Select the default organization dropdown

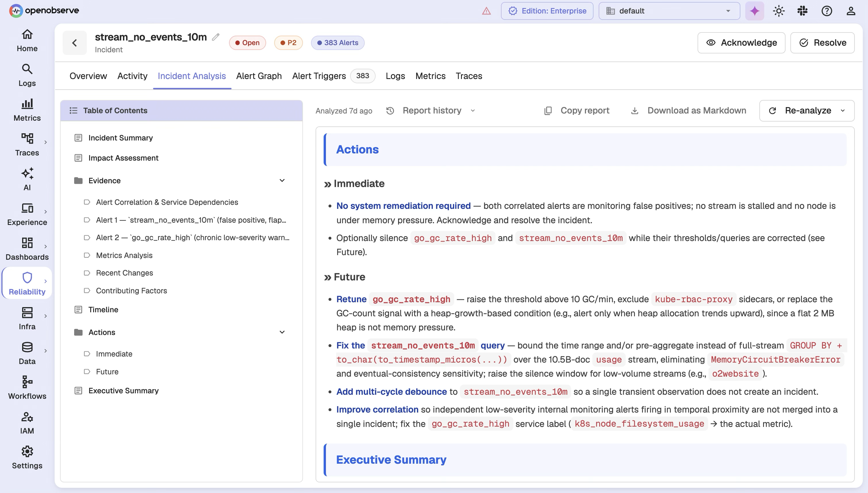669,11
